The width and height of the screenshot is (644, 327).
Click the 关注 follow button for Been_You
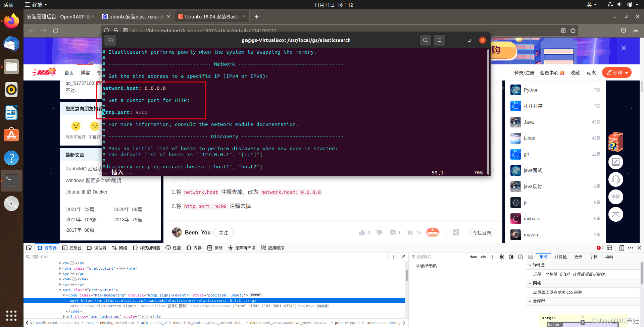click(224, 232)
